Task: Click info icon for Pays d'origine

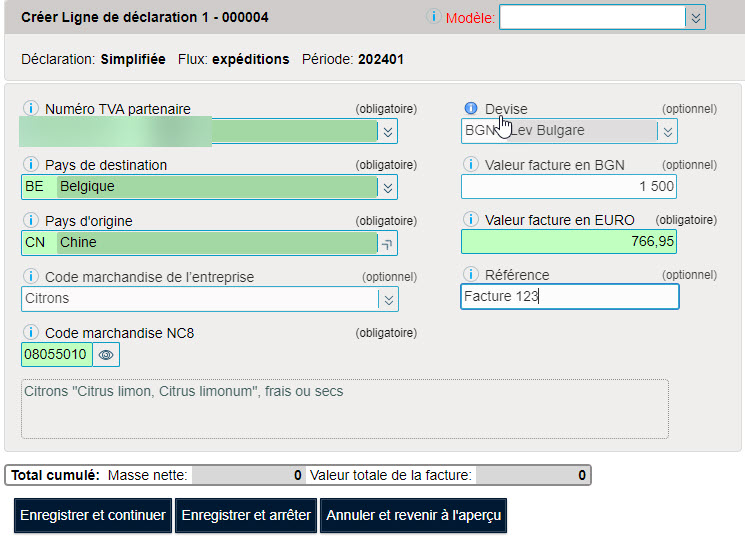Action: tap(31, 221)
